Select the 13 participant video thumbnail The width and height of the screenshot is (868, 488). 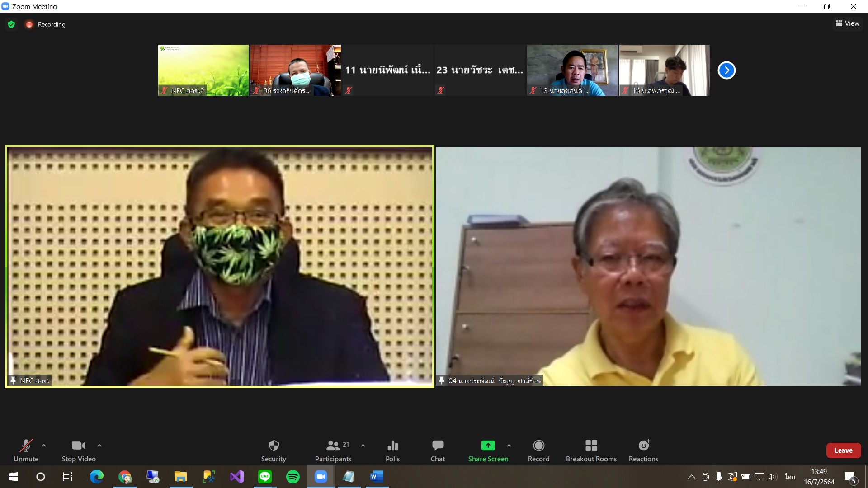coord(572,70)
